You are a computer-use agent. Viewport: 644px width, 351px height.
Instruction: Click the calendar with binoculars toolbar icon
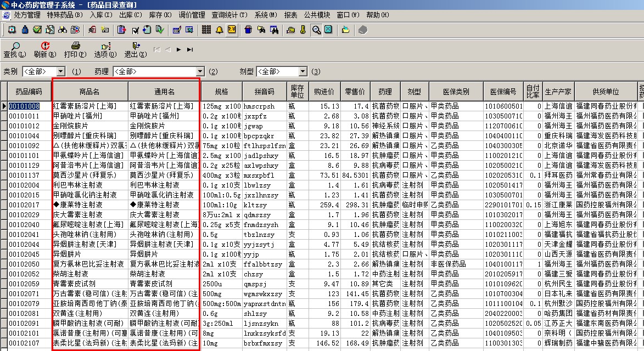274,30
